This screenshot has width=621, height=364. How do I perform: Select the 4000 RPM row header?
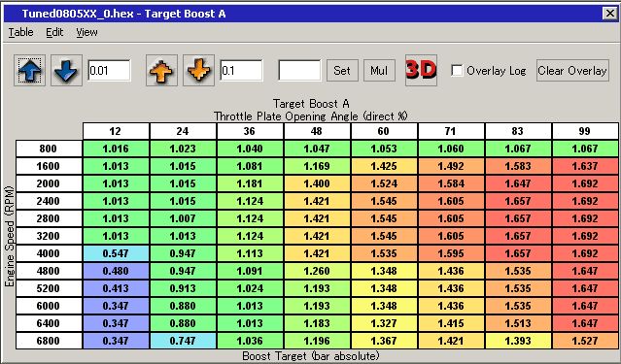click(49, 253)
